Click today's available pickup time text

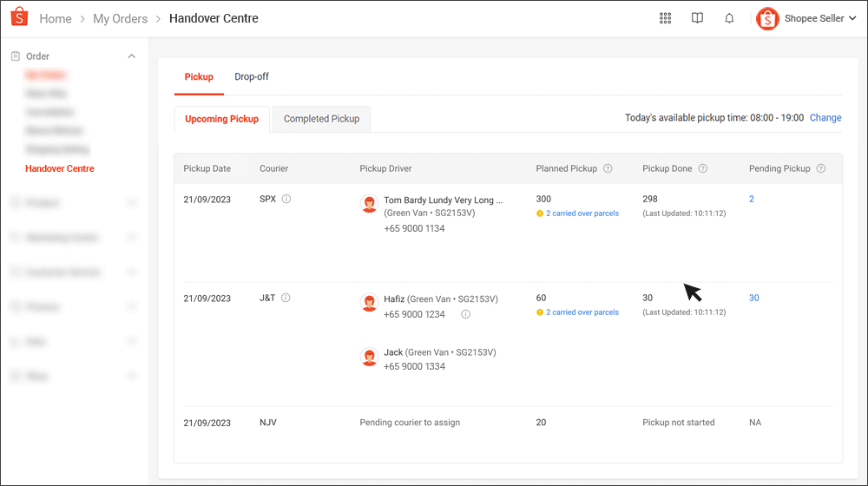[x=714, y=117]
